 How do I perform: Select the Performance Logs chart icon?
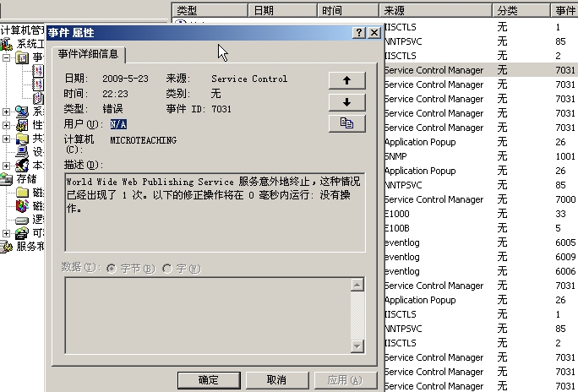click(22, 125)
